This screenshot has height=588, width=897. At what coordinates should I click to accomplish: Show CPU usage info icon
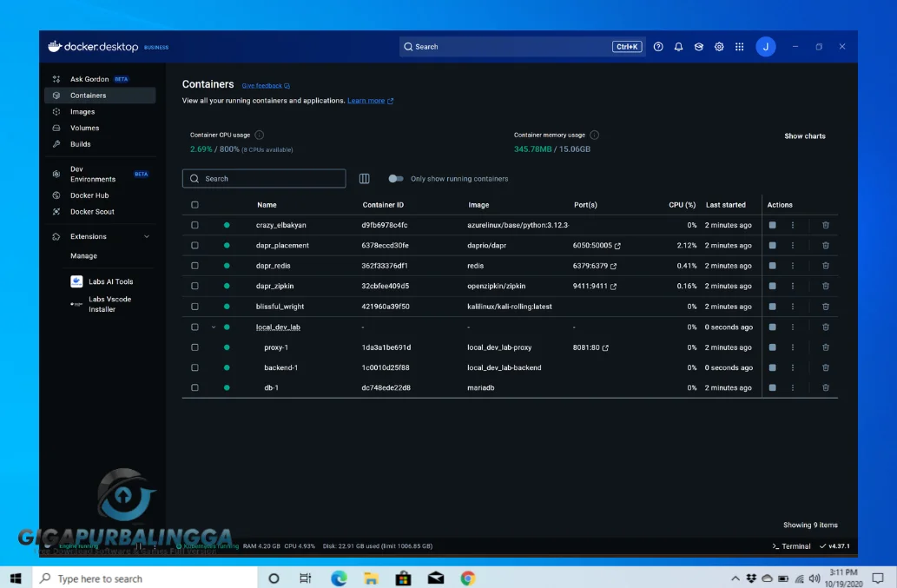click(259, 135)
